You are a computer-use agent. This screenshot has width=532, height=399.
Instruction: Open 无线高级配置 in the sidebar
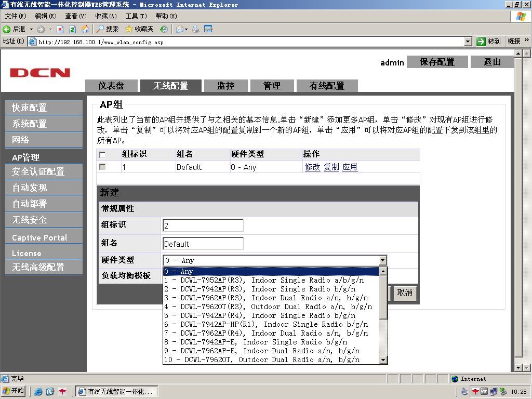[44, 267]
